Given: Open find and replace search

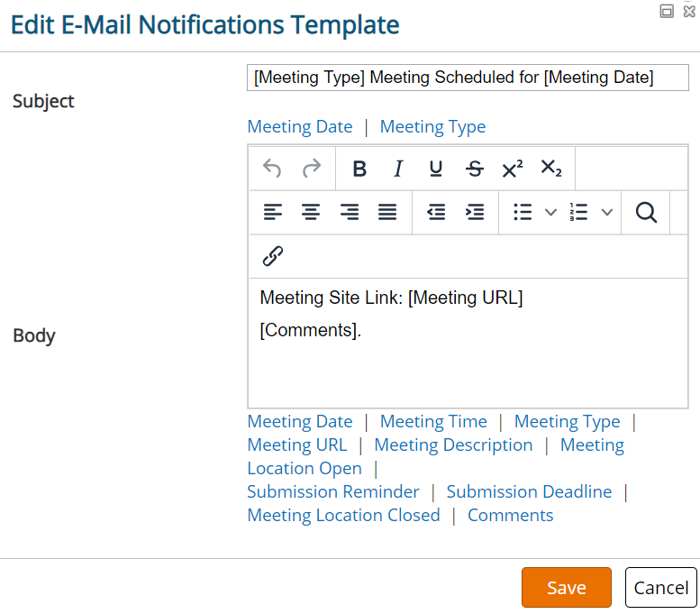Looking at the screenshot, I should [646, 212].
